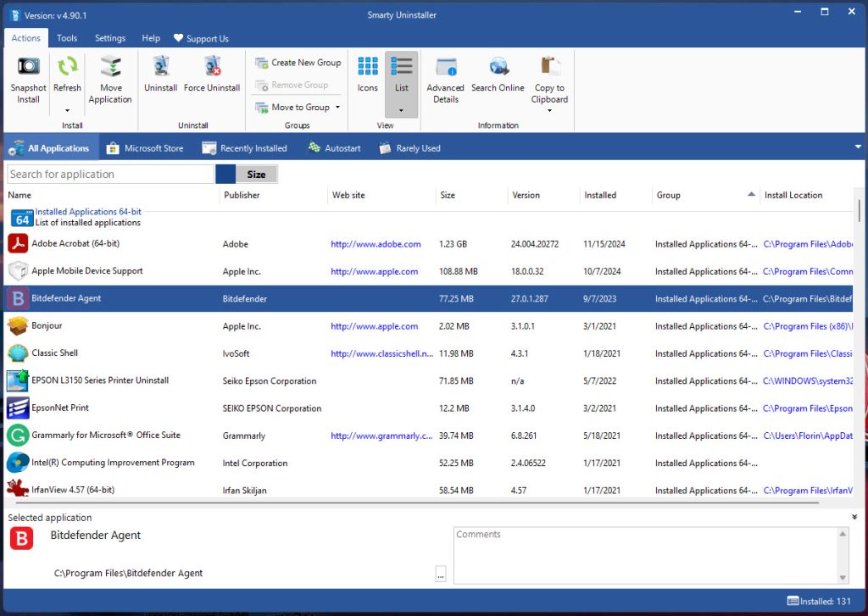Viewport: 868px width, 616px height.
Task: Click the Search Online globe icon
Action: [x=498, y=66]
